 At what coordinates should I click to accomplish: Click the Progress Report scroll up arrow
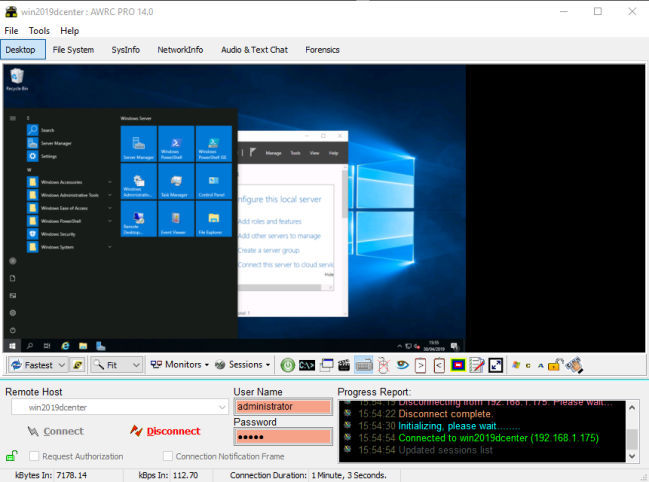point(632,408)
